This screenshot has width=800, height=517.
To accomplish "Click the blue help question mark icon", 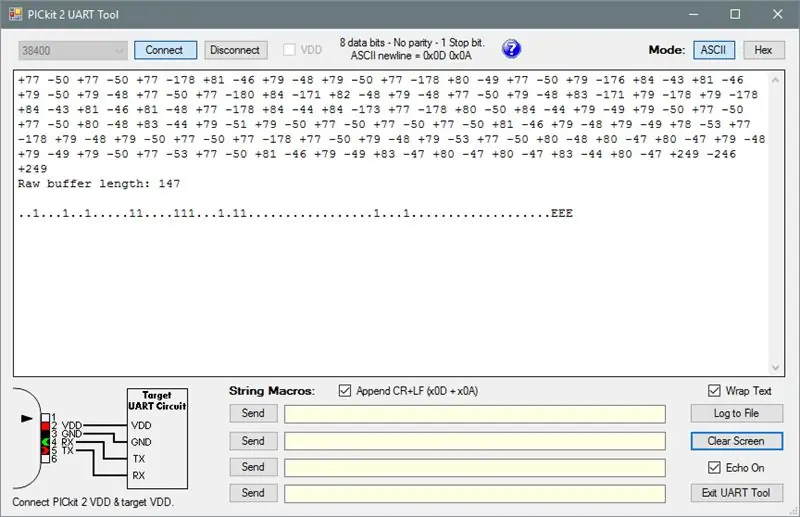I will tap(511, 49).
